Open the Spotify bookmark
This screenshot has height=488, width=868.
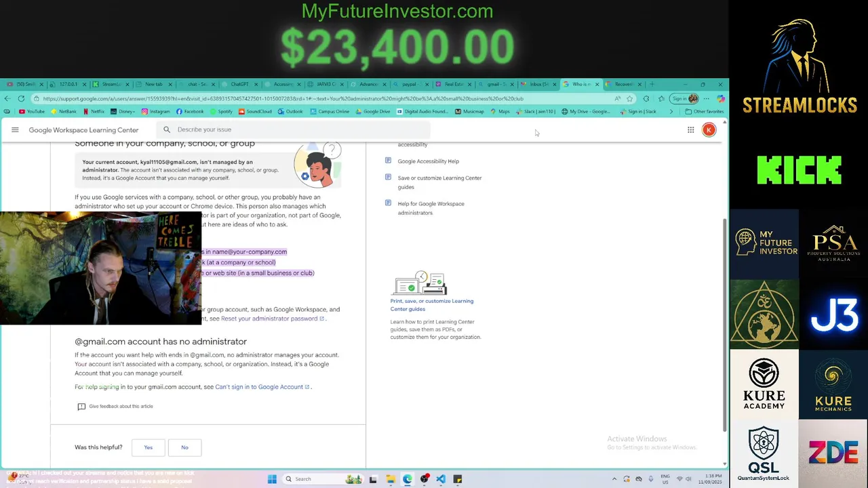pyautogui.click(x=221, y=111)
